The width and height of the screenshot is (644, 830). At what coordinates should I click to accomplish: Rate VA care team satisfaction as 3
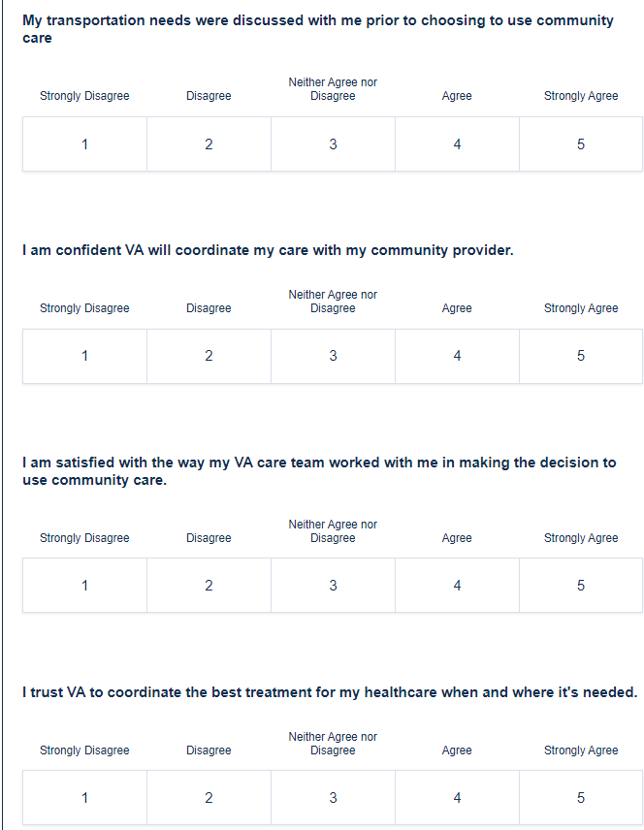point(333,586)
